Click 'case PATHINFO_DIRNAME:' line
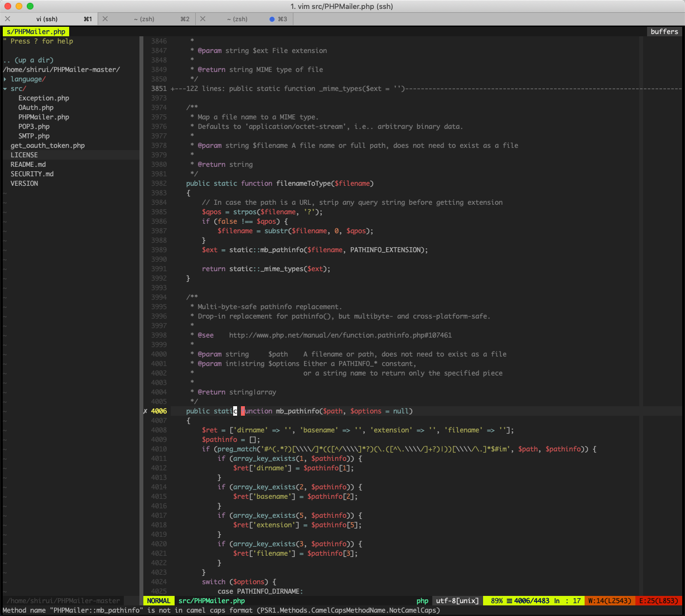Viewport: 685px width, 616px height. (x=260, y=591)
